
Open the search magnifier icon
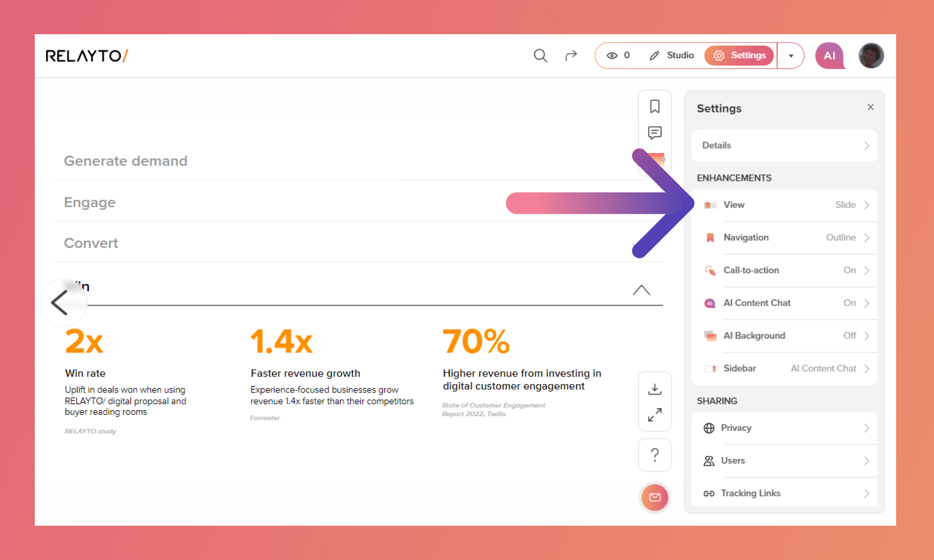(540, 55)
